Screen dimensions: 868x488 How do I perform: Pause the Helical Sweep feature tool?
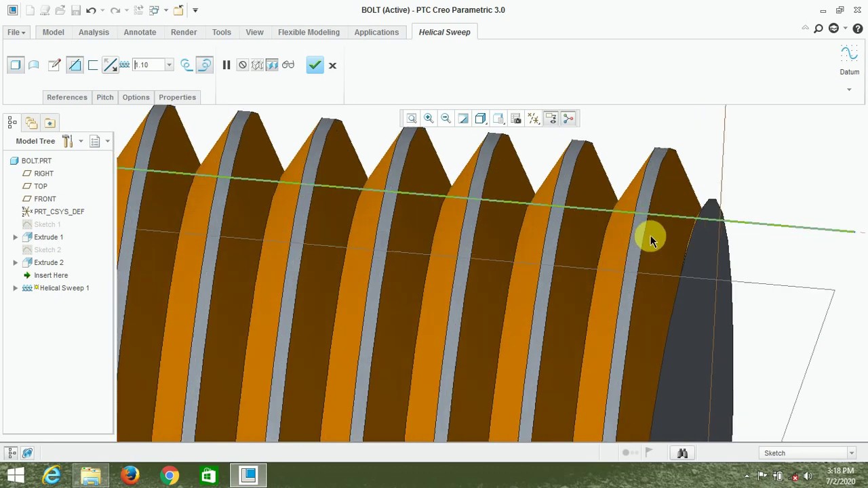point(226,65)
